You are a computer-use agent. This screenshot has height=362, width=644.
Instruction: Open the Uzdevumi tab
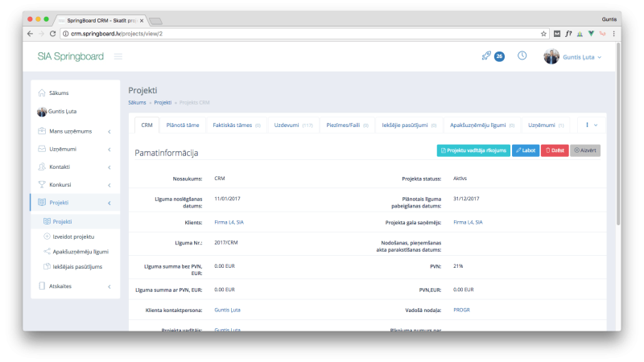tap(293, 125)
